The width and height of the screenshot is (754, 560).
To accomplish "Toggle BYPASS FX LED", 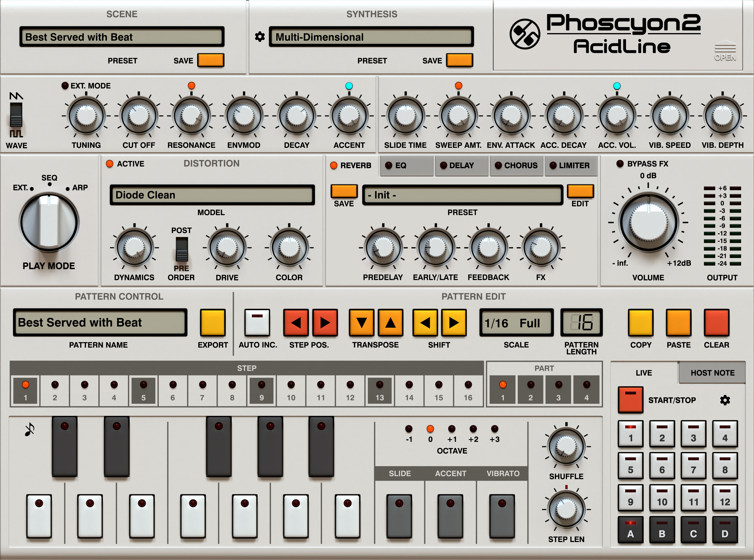I will [x=620, y=163].
